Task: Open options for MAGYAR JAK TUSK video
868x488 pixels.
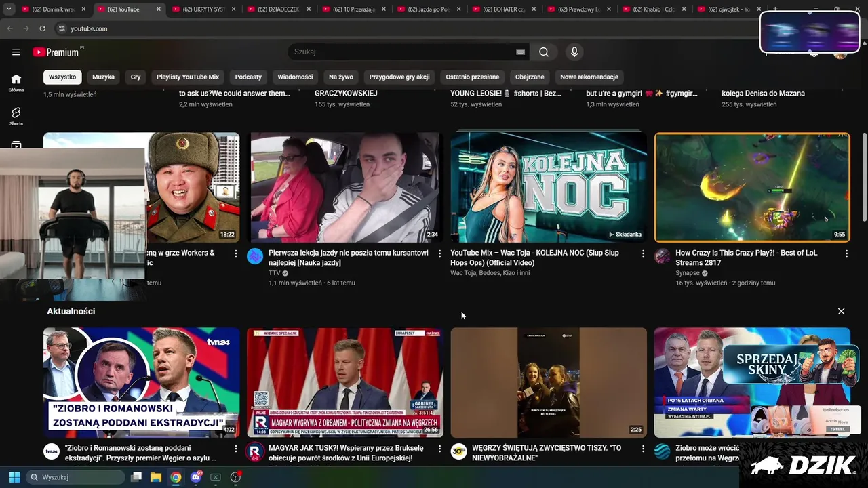Action: [439, 449]
